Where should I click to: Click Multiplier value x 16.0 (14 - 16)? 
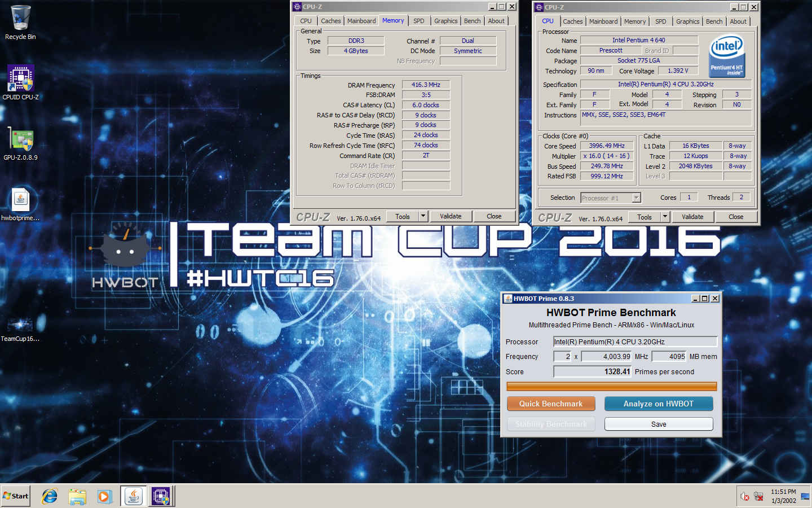point(607,156)
